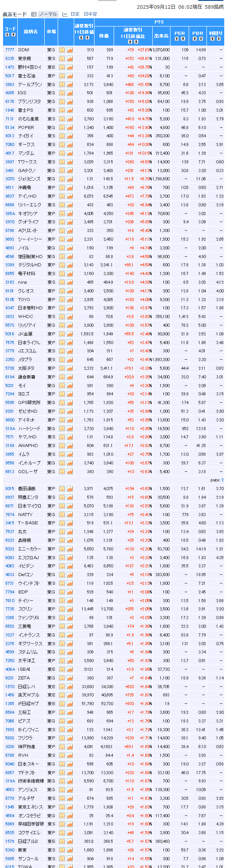This screenshot has width=229, height=868.
Task: Sort コード column with up arrow
Action: 7,35
